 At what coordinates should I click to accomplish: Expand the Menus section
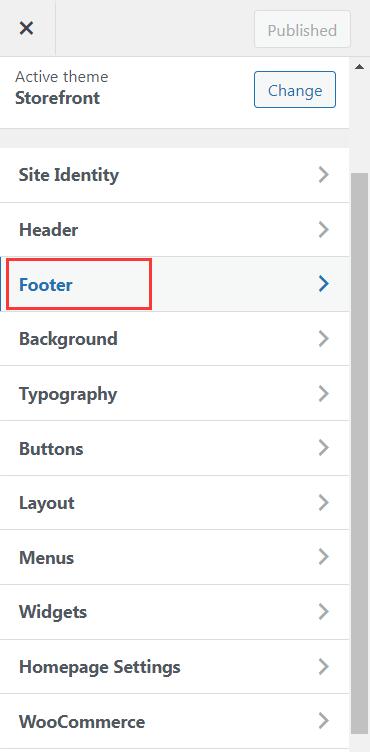coord(175,557)
